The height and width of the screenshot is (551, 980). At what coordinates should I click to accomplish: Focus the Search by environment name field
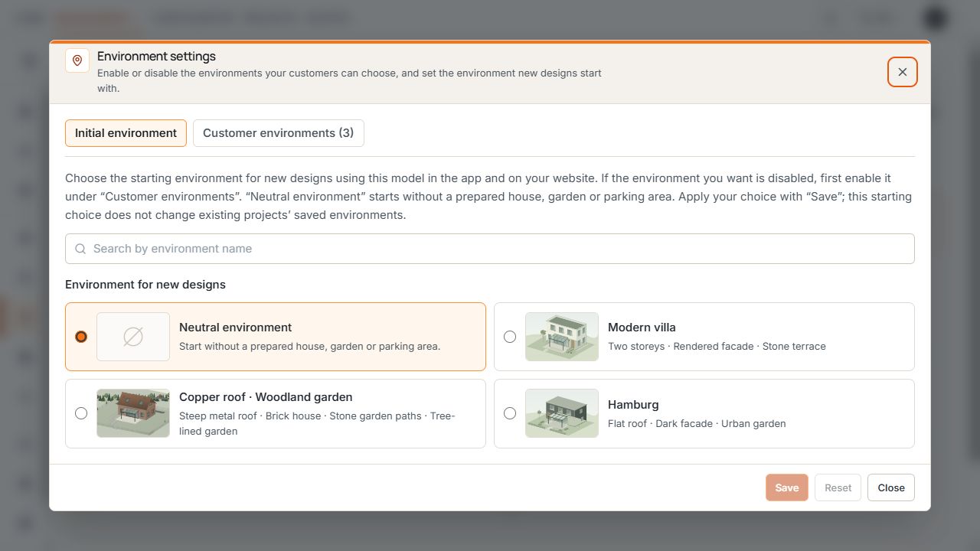coord(490,249)
